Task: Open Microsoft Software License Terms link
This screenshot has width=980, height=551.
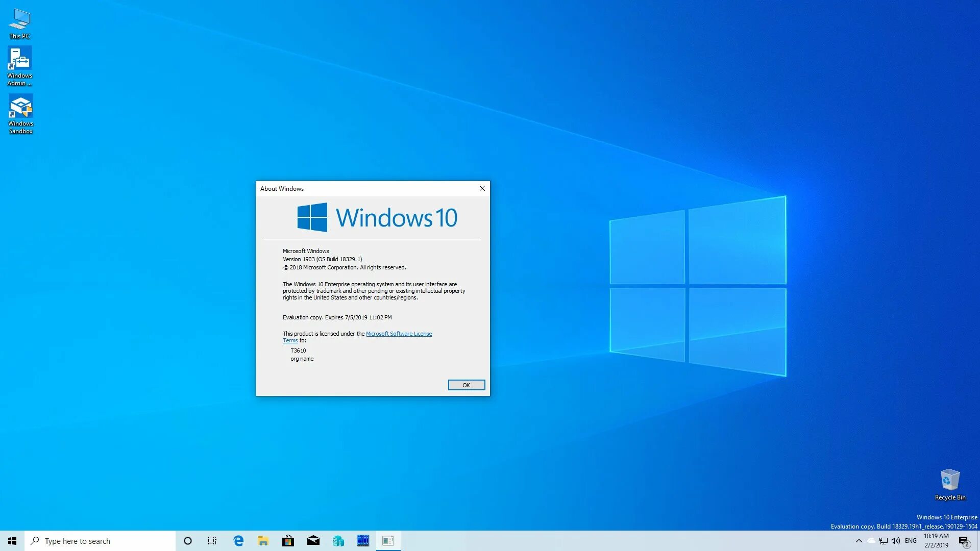Action: [x=399, y=334]
